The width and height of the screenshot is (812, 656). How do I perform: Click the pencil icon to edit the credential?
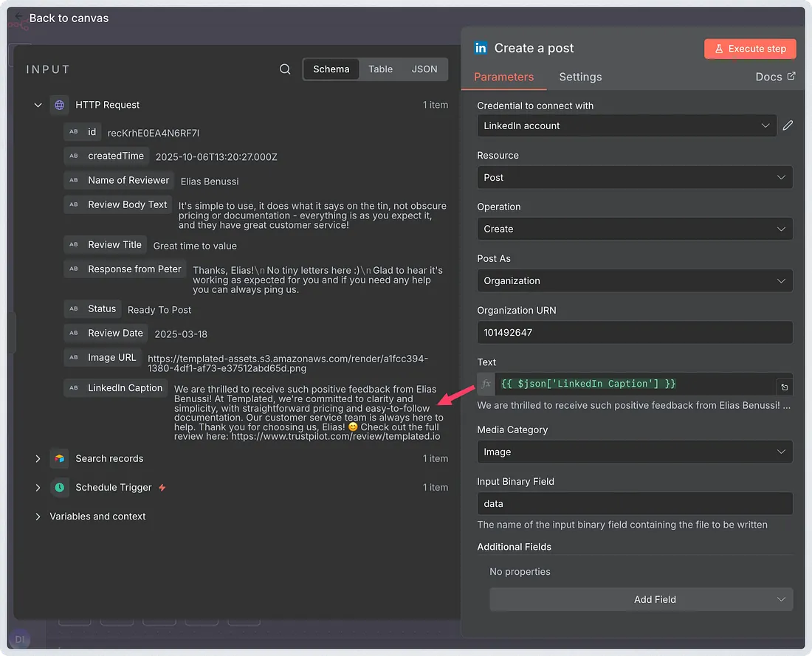[788, 126]
